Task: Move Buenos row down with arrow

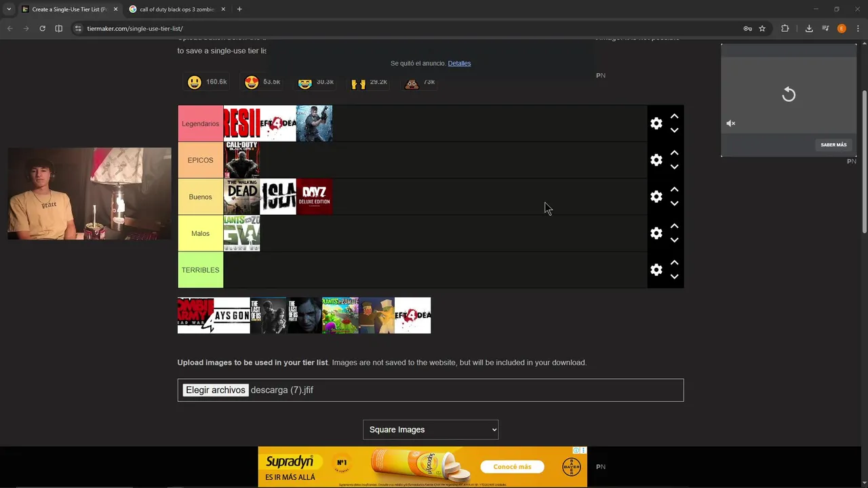Action: point(674,203)
